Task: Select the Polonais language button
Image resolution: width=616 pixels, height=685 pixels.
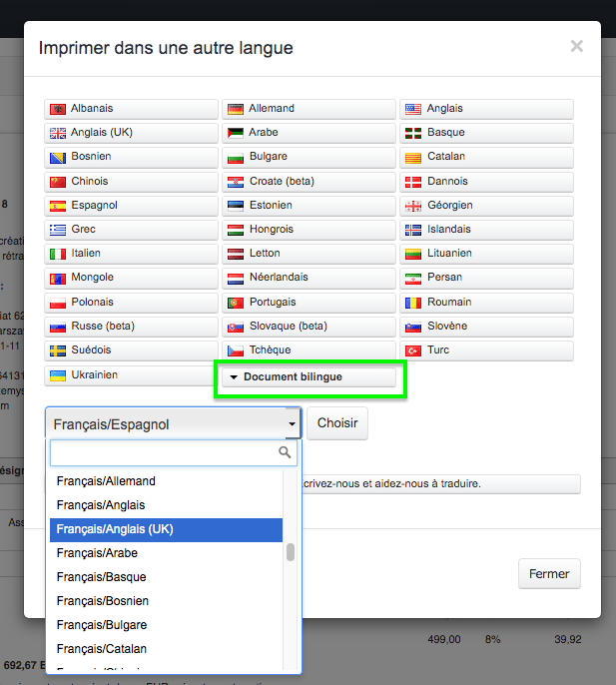Action: (x=131, y=303)
